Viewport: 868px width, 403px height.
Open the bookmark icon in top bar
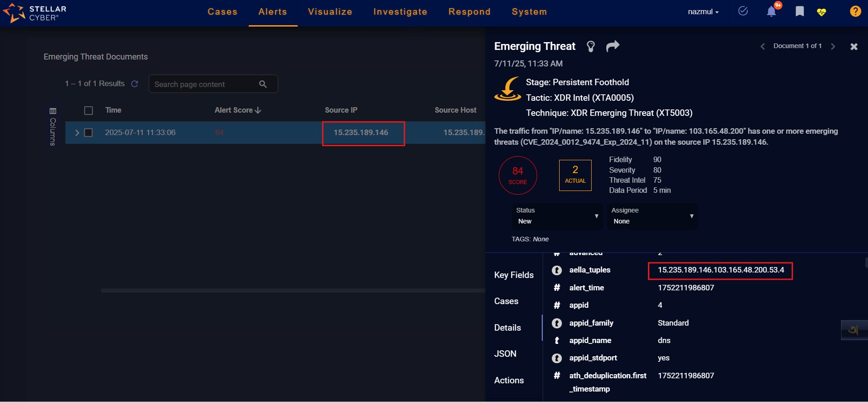point(799,11)
